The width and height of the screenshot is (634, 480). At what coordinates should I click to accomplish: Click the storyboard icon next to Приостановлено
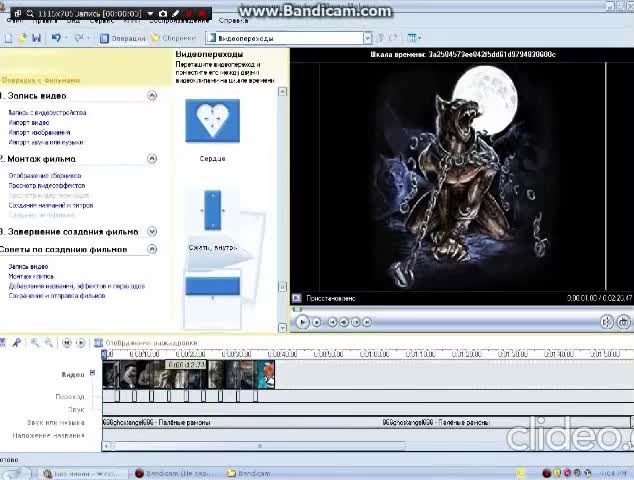click(296, 298)
